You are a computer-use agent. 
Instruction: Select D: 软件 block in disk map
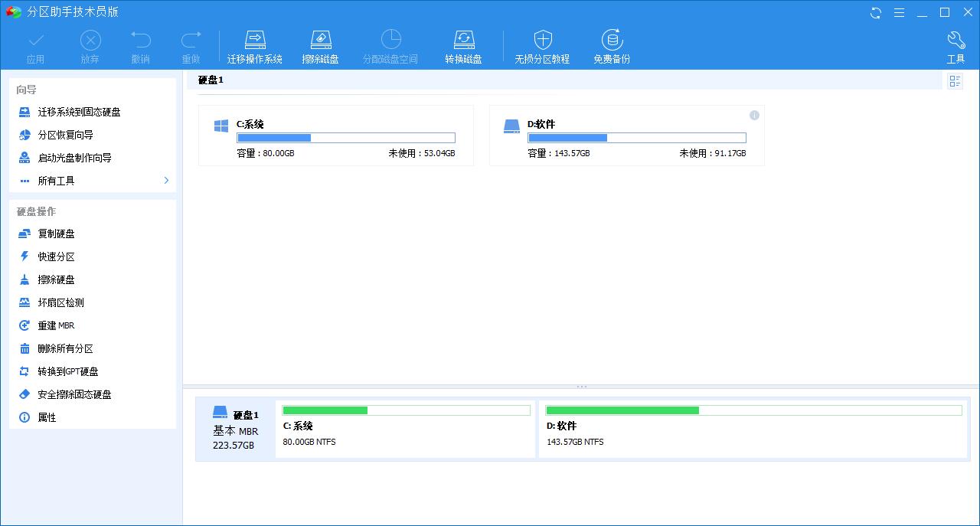[753, 429]
